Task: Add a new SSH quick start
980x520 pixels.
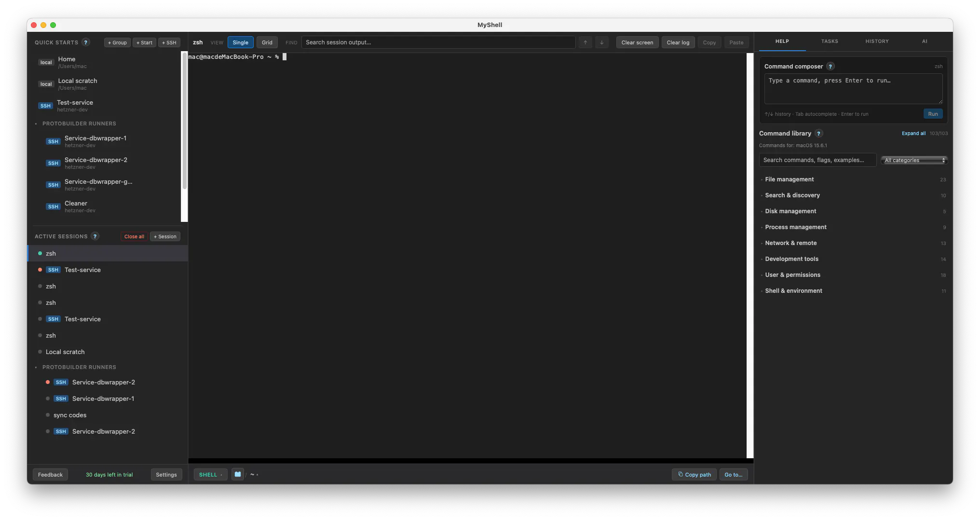Action: [x=169, y=42]
